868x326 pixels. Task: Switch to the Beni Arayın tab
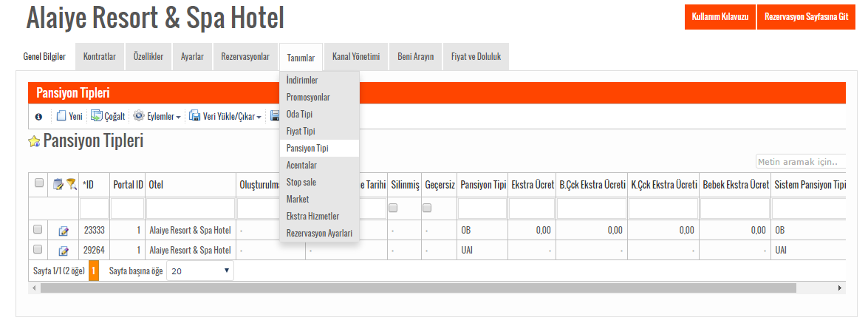[415, 56]
